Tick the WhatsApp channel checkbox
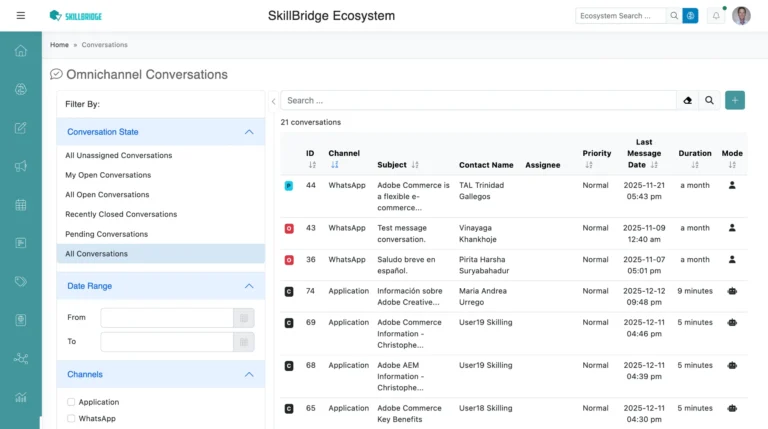Screen dimensions: 768x429 tap(71, 419)
